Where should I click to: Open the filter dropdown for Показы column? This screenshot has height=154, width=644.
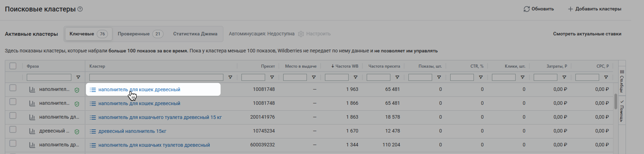pyautogui.click(x=439, y=78)
